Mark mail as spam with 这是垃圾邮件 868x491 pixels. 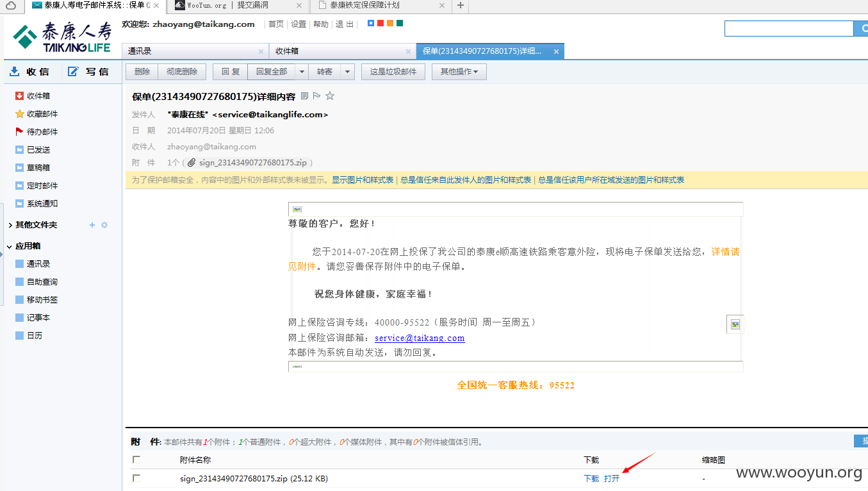[393, 72]
